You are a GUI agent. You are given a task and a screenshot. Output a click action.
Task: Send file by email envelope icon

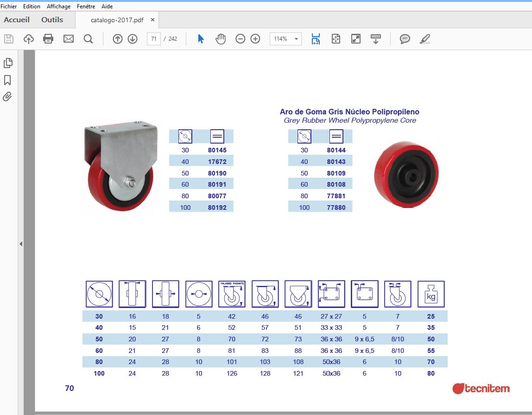click(x=69, y=39)
